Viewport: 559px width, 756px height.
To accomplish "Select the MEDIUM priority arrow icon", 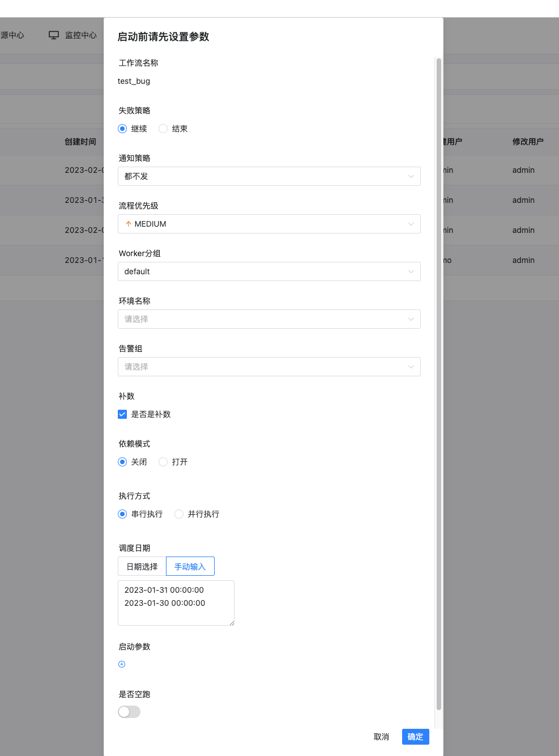I will coord(129,224).
